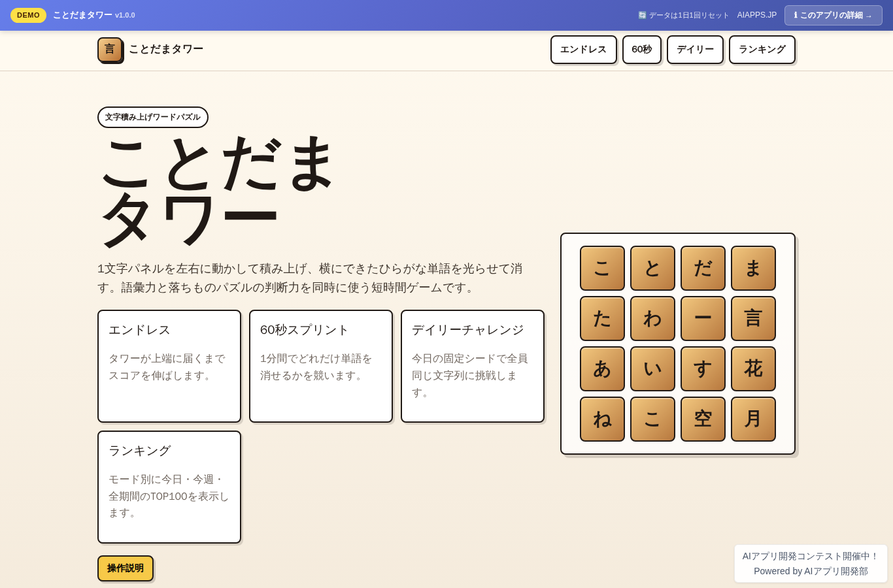Select the 60秒スプリント card
Viewport: 893px width, 588px height.
321,366
